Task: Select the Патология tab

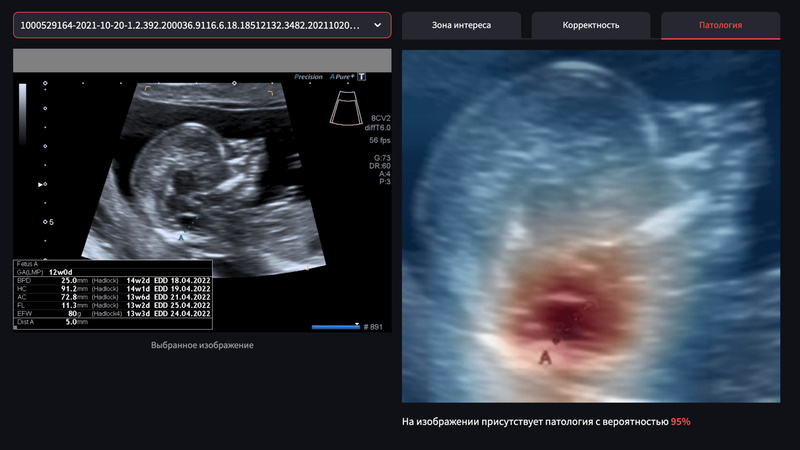Action: pyautogui.click(x=720, y=25)
